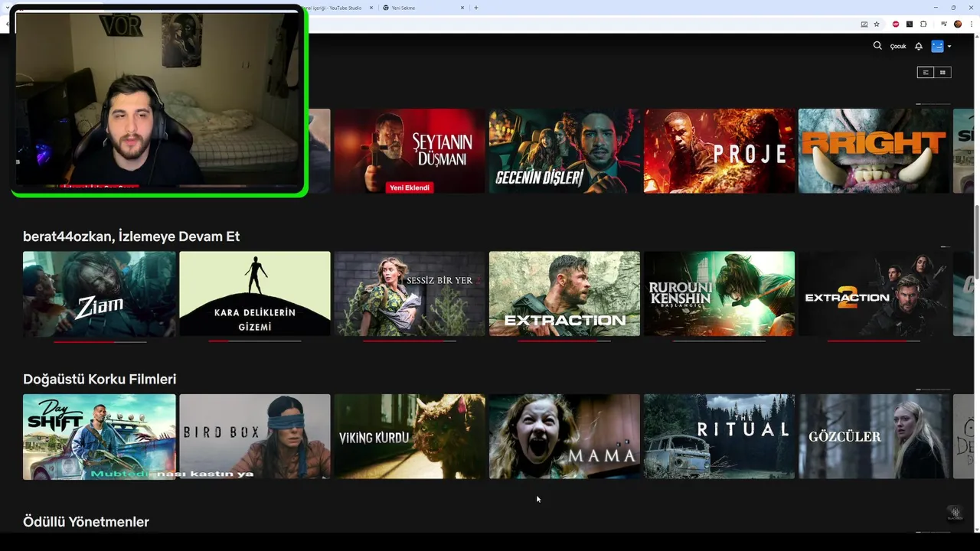
Task: Click the bottom-right overlay icon
Action: pos(955,513)
